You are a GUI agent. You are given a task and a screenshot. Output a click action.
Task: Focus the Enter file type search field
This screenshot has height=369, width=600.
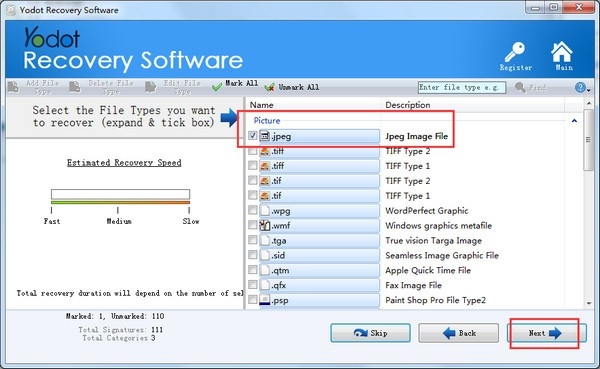[x=462, y=87]
